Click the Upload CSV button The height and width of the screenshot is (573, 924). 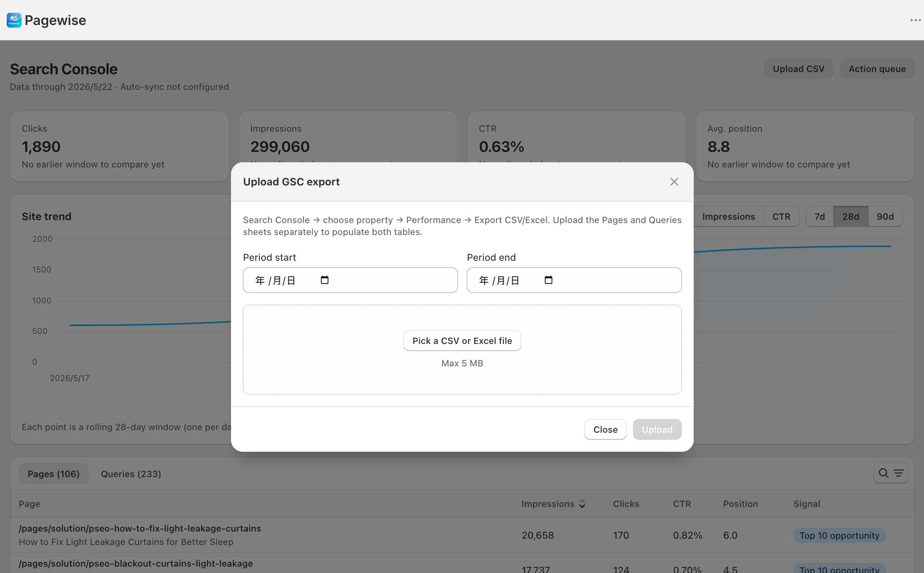tap(798, 69)
